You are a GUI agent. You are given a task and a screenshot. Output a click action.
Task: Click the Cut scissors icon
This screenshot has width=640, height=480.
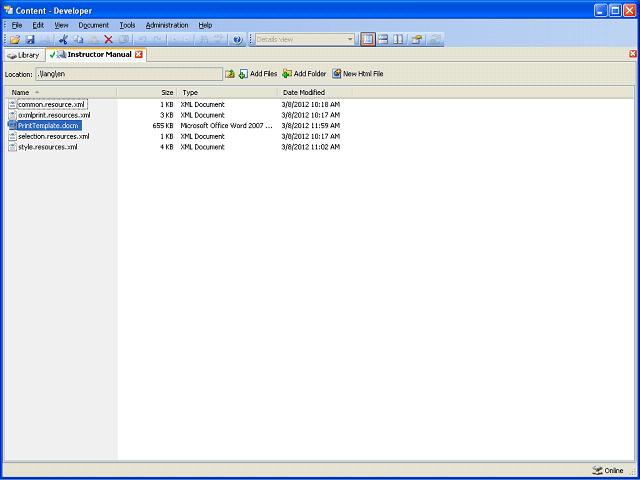[x=63, y=40]
